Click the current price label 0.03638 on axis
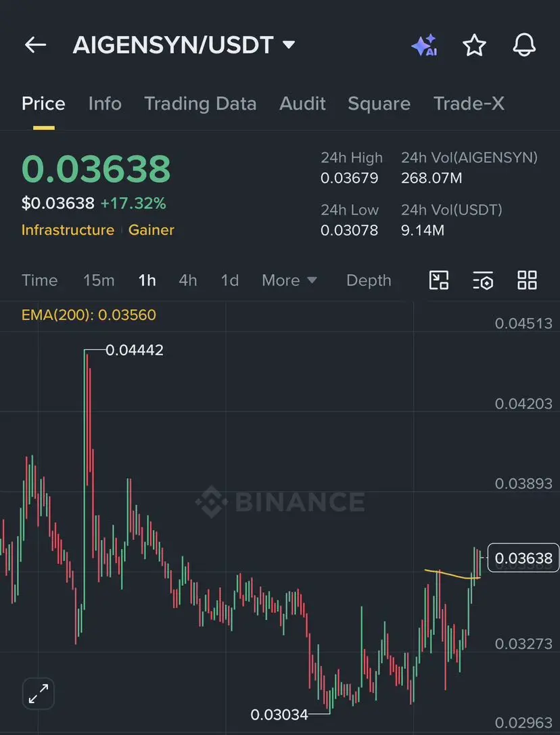560x735 pixels. point(523,558)
